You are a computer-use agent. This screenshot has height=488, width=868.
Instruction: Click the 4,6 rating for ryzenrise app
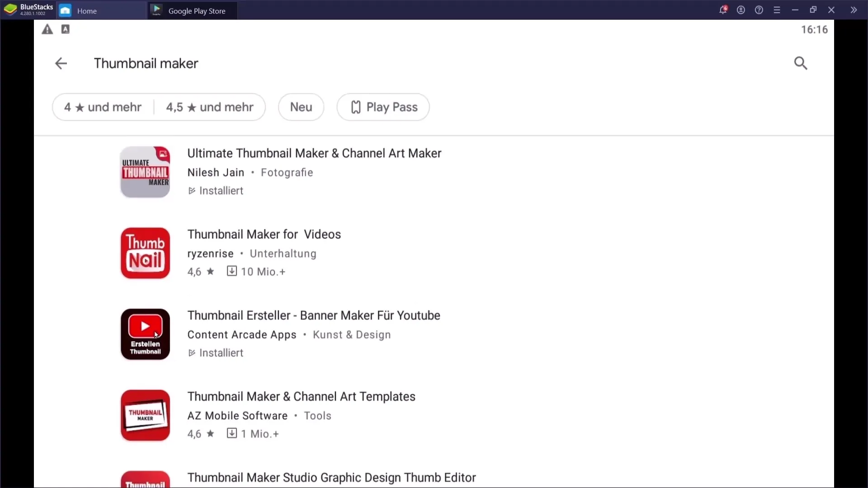(201, 272)
